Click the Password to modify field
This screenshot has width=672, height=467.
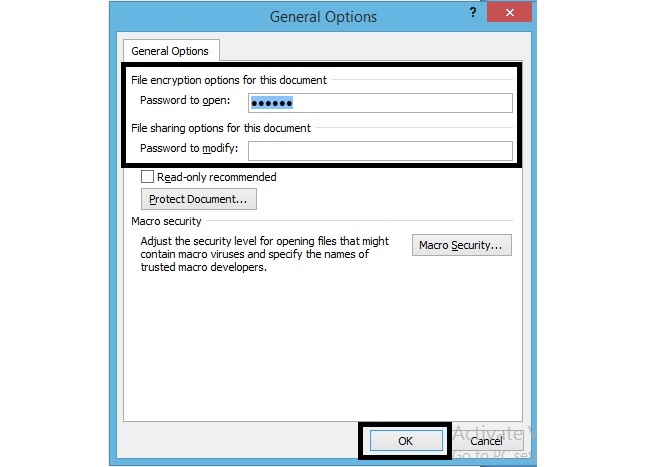380,150
